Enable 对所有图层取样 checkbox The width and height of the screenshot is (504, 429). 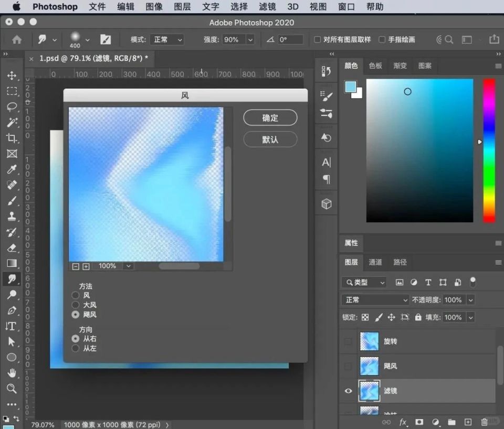coord(317,39)
